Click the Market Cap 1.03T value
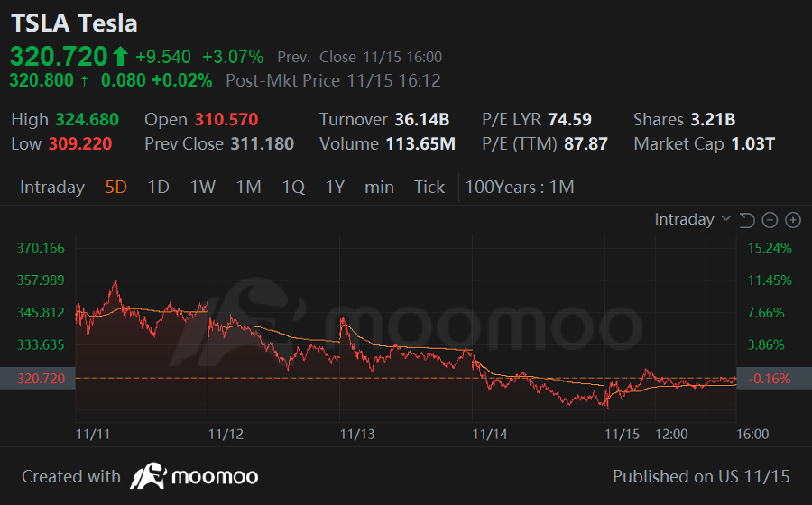This screenshot has width=812, height=505. (752, 143)
